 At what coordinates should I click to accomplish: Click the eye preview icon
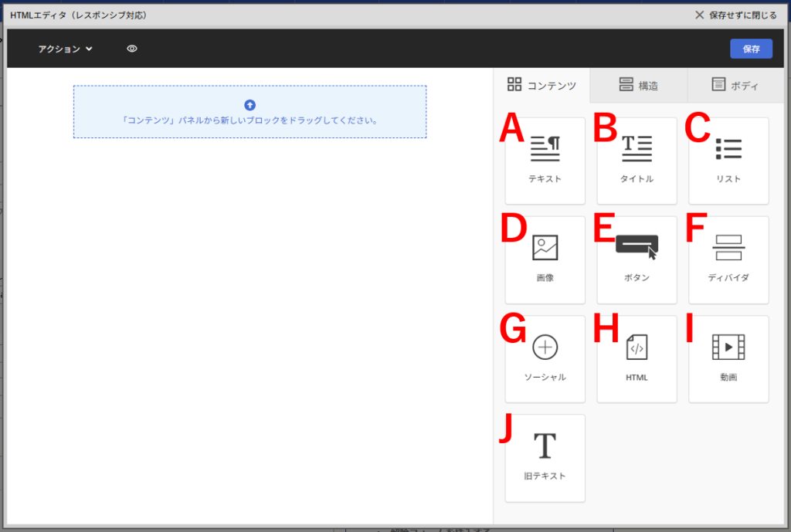tap(131, 49)
